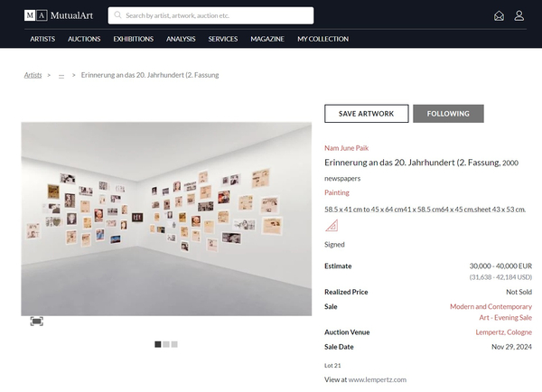Select the second image carousel dot

click(166, 344)
